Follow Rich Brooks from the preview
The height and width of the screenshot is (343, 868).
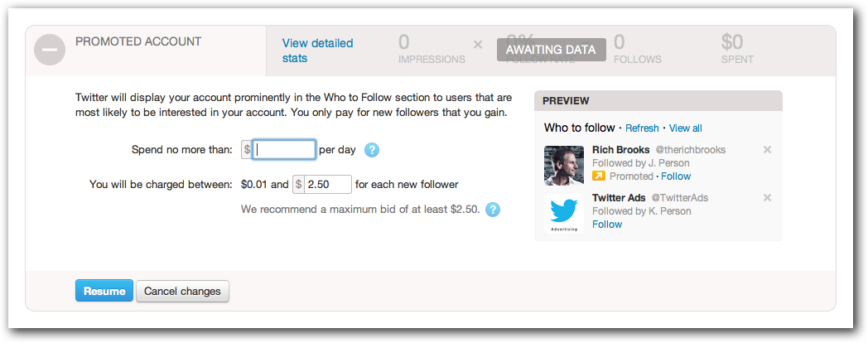(x=676, y=176)
